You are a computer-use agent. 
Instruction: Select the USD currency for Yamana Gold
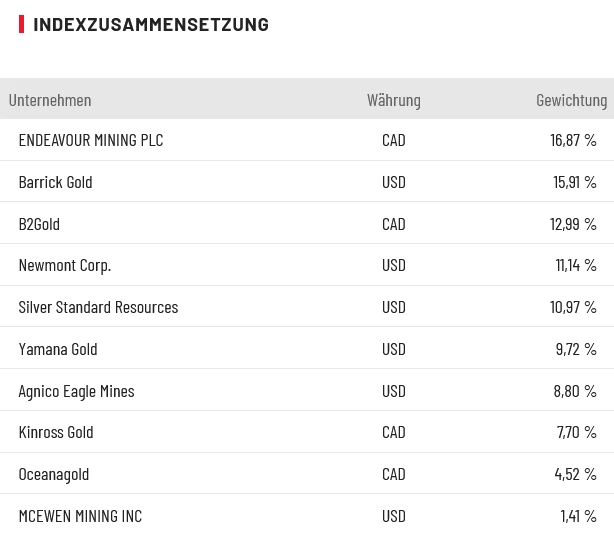pyautogui.click(x=394, y=349)
